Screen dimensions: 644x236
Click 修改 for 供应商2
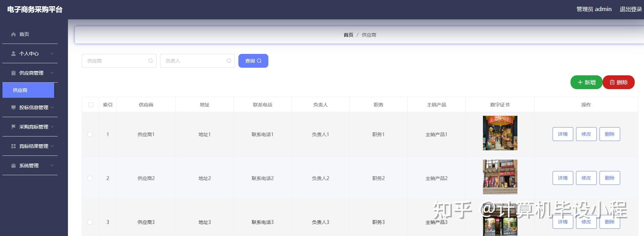pos(586,178)
